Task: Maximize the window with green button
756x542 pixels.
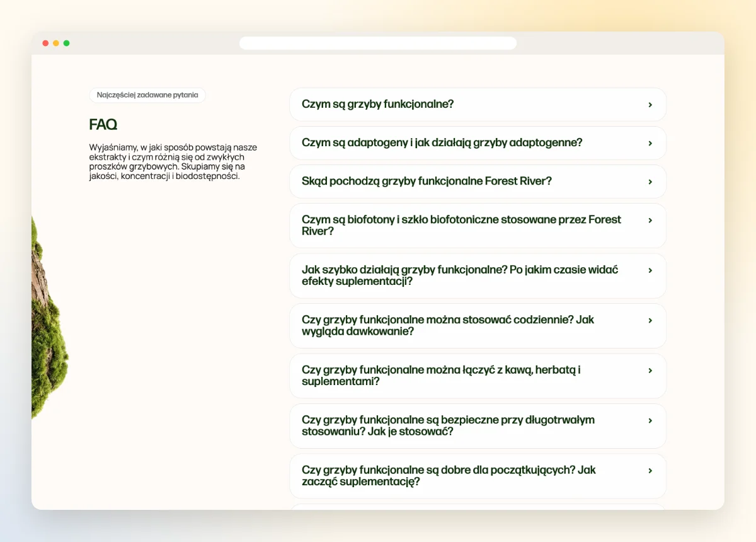Action: [67, 43]
